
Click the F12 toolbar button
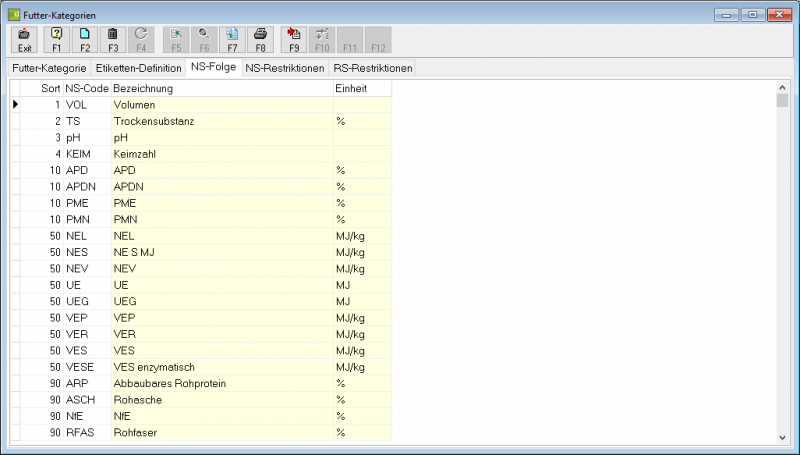click(378, 40)
